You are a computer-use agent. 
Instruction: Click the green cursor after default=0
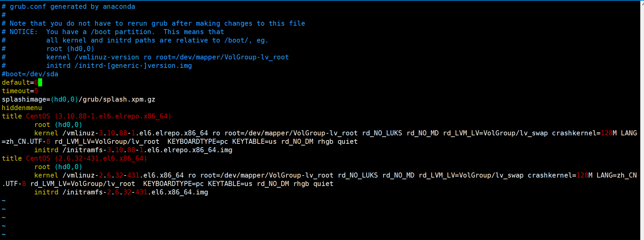(40, 82)
